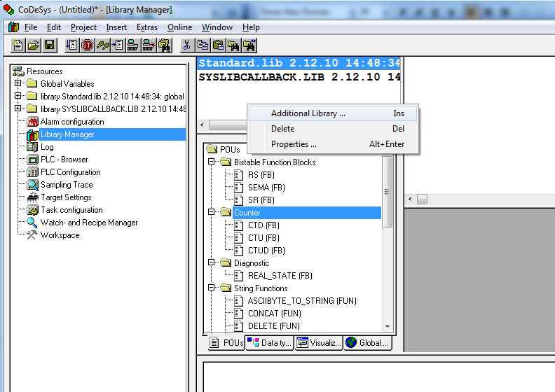
Task: Collapse the Bistable Function Blocks folder
Action: 212,162
